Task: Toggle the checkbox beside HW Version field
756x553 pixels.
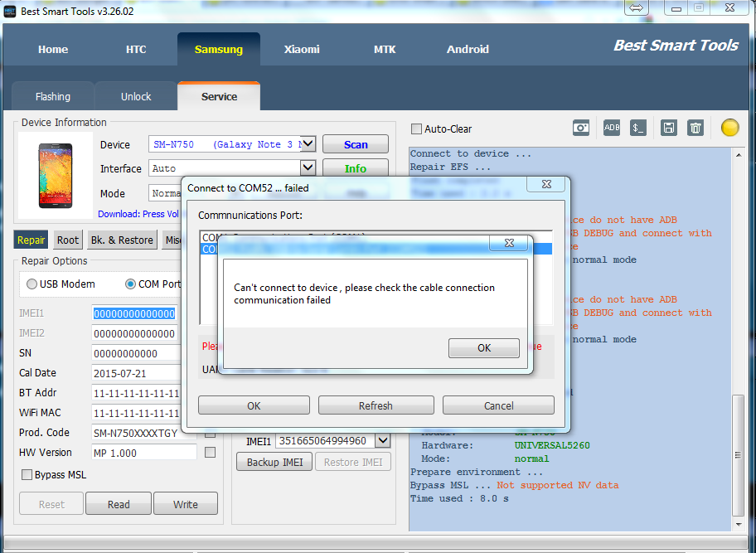Action: point(211,452)
